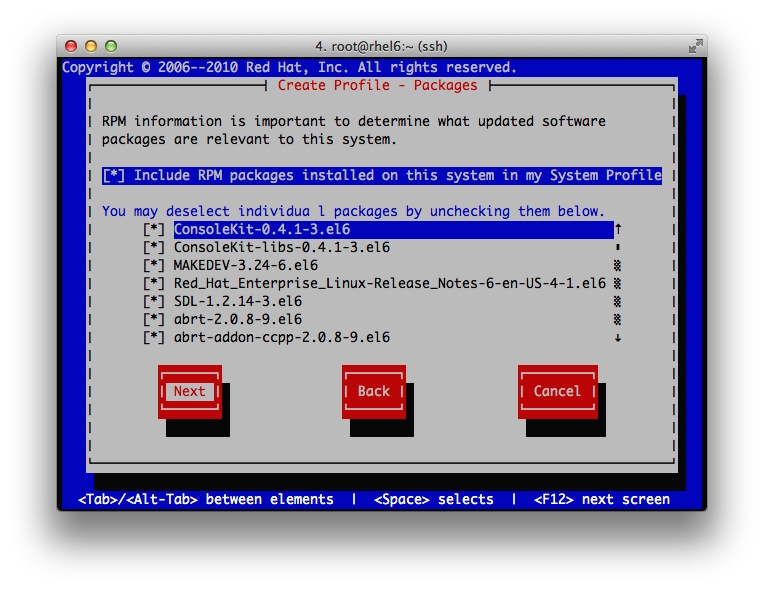
Task: Click the F12 next screen hint
Action: click(602, 499)
